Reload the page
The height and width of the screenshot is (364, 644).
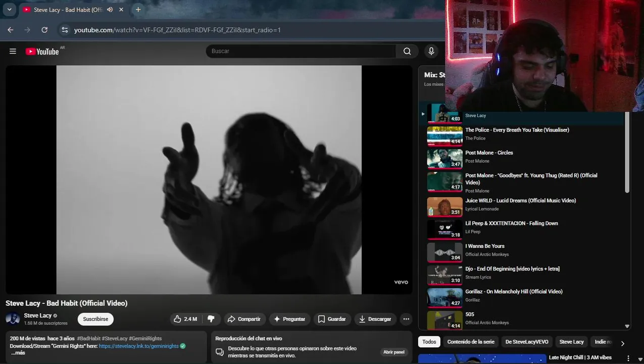44,30
